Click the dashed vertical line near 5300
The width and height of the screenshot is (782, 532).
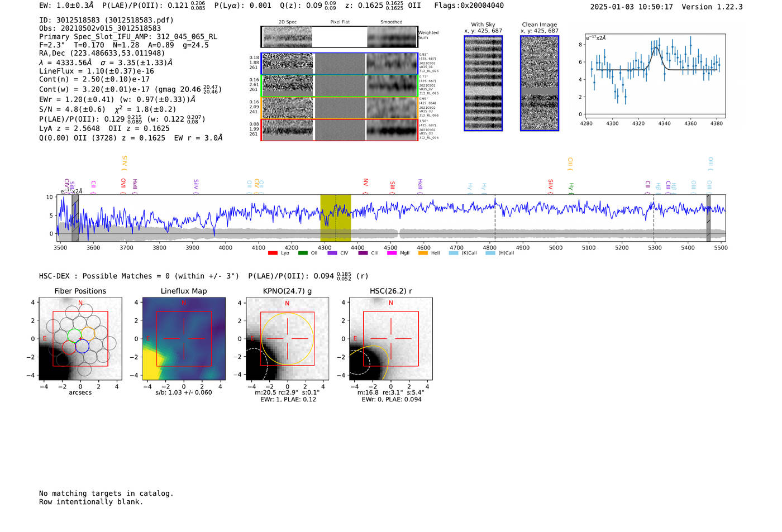point(654,218)
